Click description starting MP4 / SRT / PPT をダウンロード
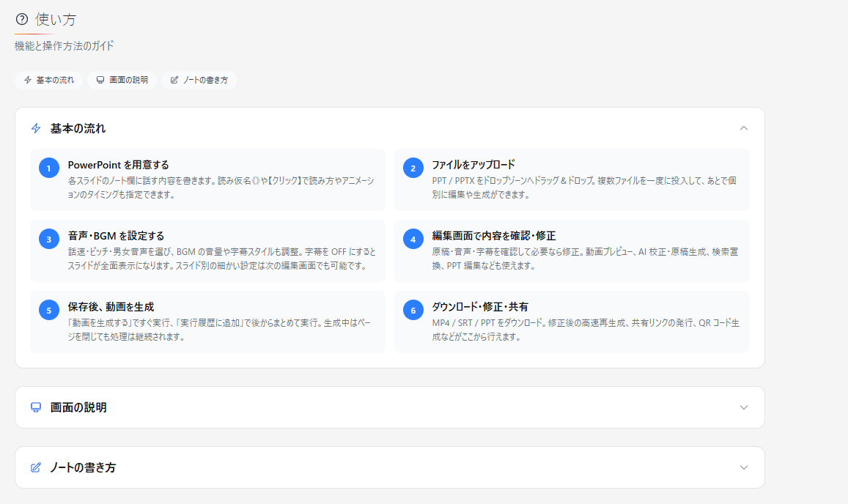The height and width of the screenshot is (504, 848). click(x=586, y=330)
